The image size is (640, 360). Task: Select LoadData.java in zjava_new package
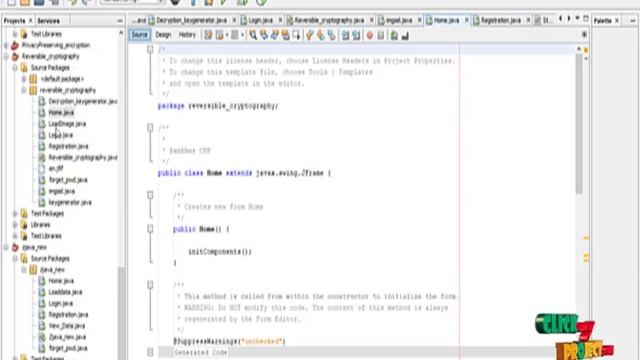pos(65,292)
